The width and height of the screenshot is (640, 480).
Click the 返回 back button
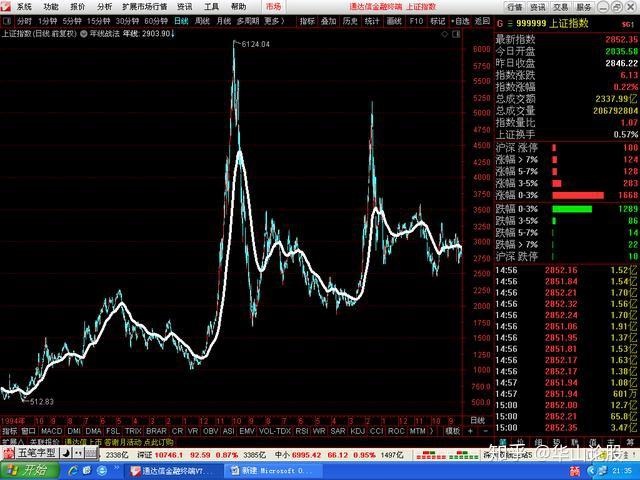[482, 21]
